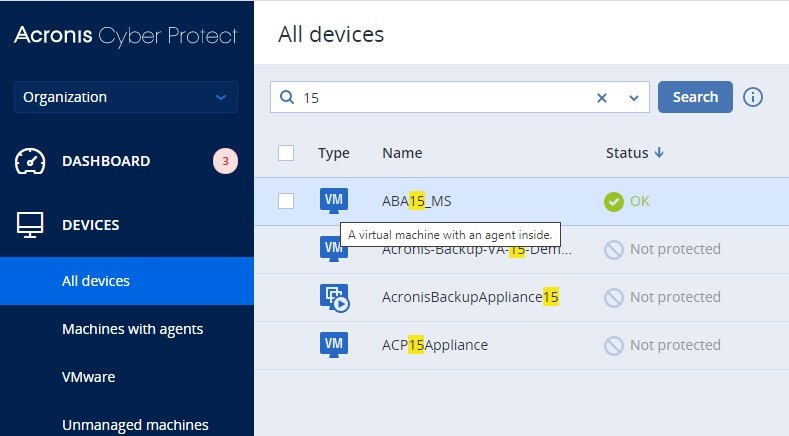Go to the DASHBOARD section
The height and width of the screenshot is (436, 789).
[106, 161]
